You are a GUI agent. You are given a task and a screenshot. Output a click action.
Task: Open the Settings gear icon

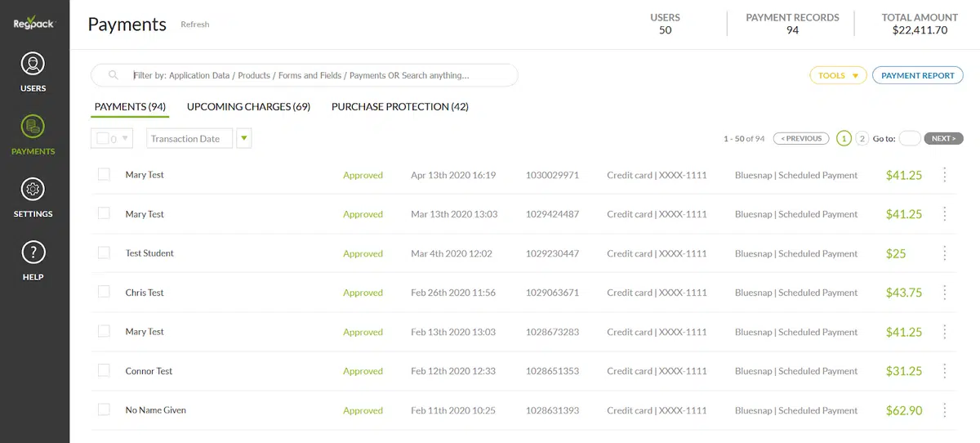(33, 190)
